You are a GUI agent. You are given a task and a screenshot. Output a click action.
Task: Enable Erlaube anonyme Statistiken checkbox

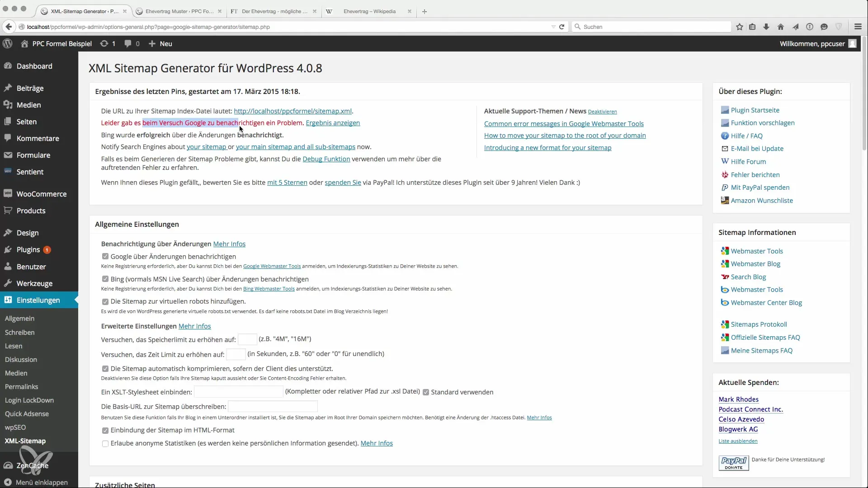click(x=105, y=444)
